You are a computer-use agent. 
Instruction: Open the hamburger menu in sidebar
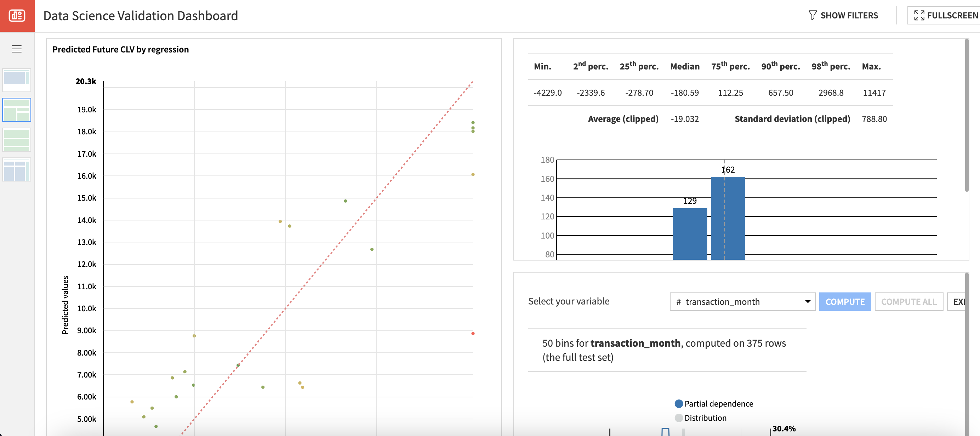(x=16, y=49)
